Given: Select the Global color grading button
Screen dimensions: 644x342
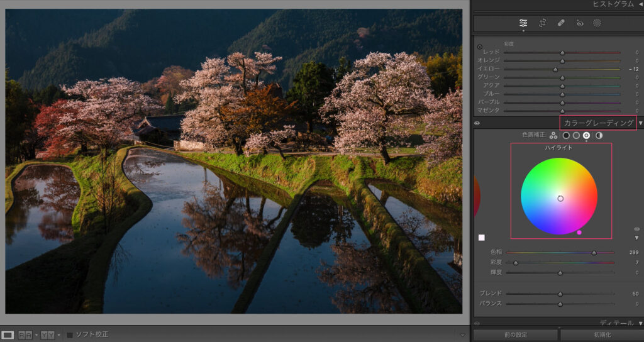Looking at the screenshot, I should [x=598, y=135].
